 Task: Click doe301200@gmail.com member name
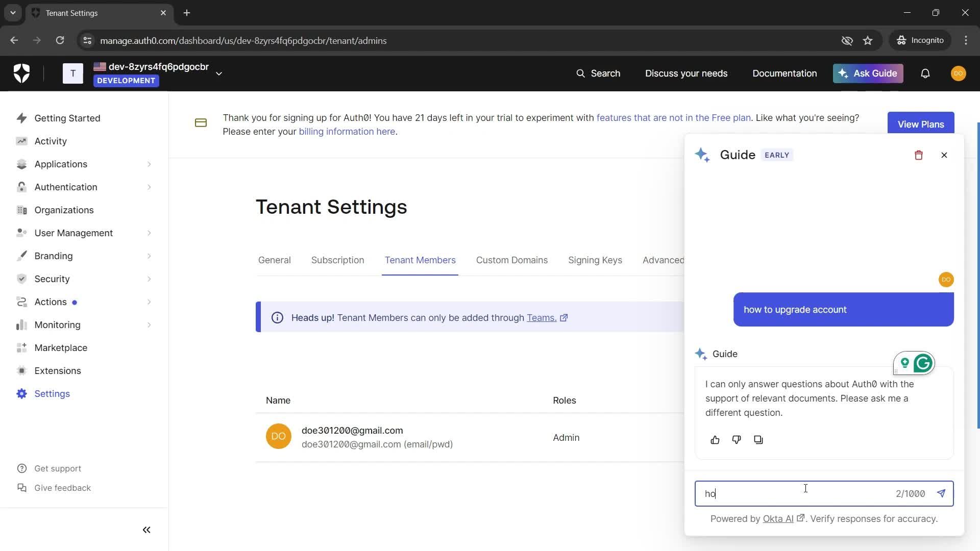click(x=352, y=431)
